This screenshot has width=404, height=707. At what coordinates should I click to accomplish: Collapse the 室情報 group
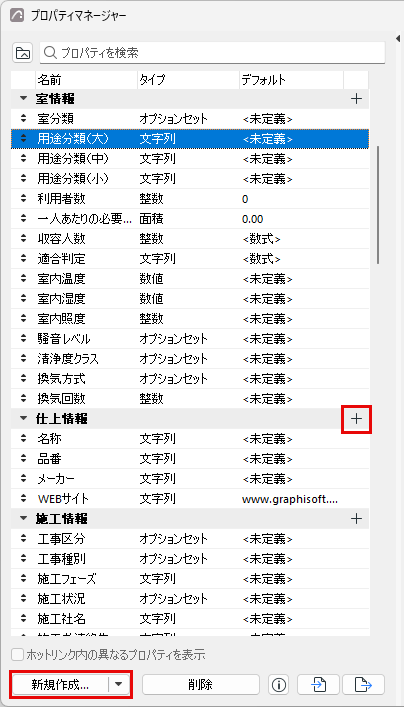[x=23, y=98]
